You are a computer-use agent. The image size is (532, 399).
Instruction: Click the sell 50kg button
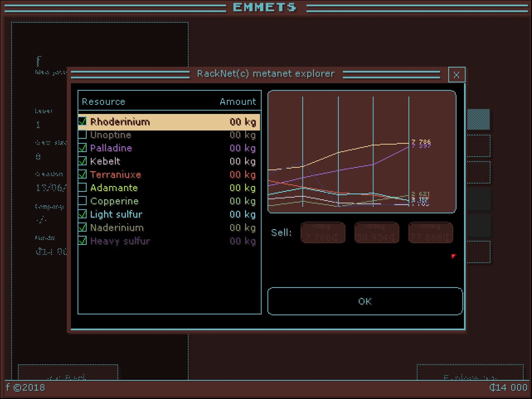(x=377, y=233)
